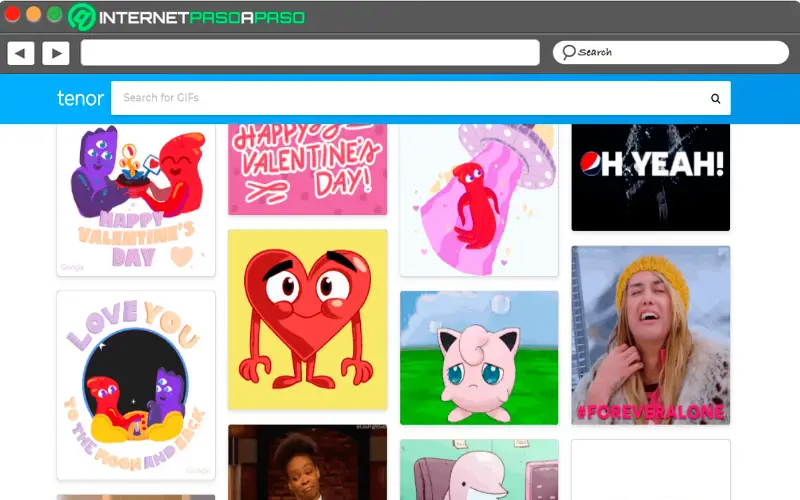Focus the browser Search field
The height and width of the screenshot is (500, 800).
point(670,53)
